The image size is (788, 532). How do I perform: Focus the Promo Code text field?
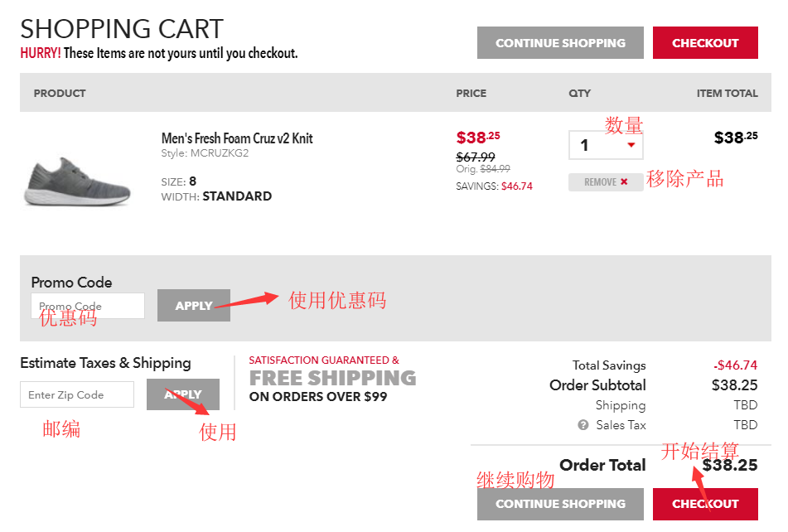coord(88,306)
